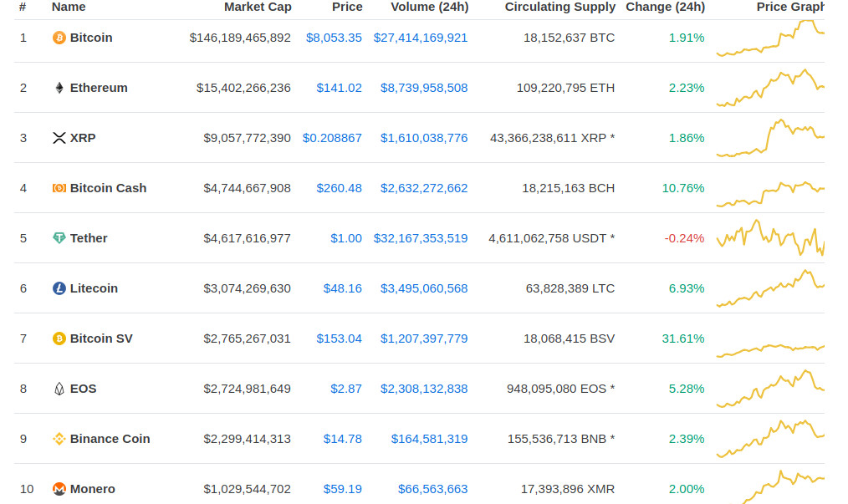
Task: Click the Price Graph column header
Action: tap(790, 7)
